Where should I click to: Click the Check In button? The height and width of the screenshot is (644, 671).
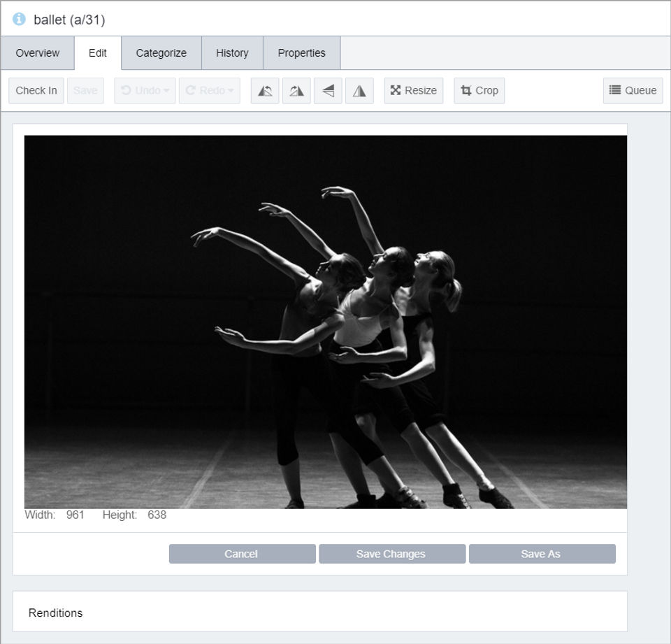tap(36, 91)
